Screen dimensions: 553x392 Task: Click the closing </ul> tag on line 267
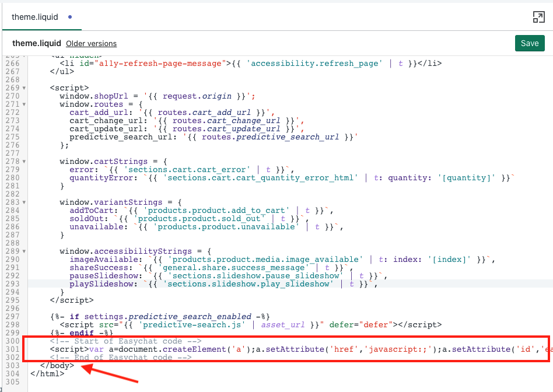pyautogui.click(x=62, y=72)
